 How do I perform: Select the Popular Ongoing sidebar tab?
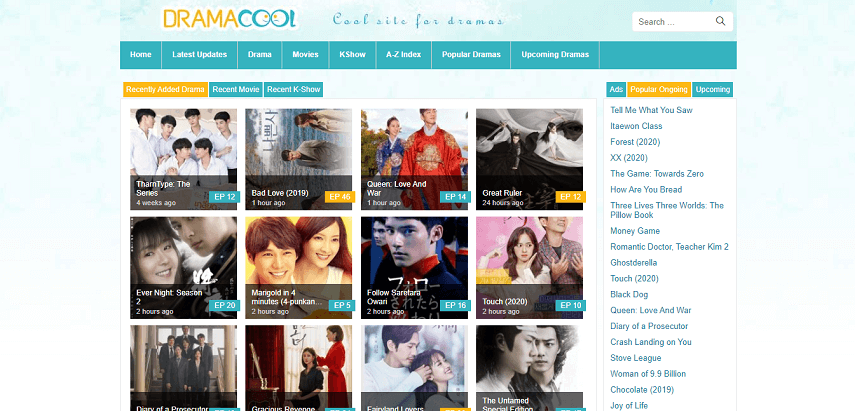(659, 89)
